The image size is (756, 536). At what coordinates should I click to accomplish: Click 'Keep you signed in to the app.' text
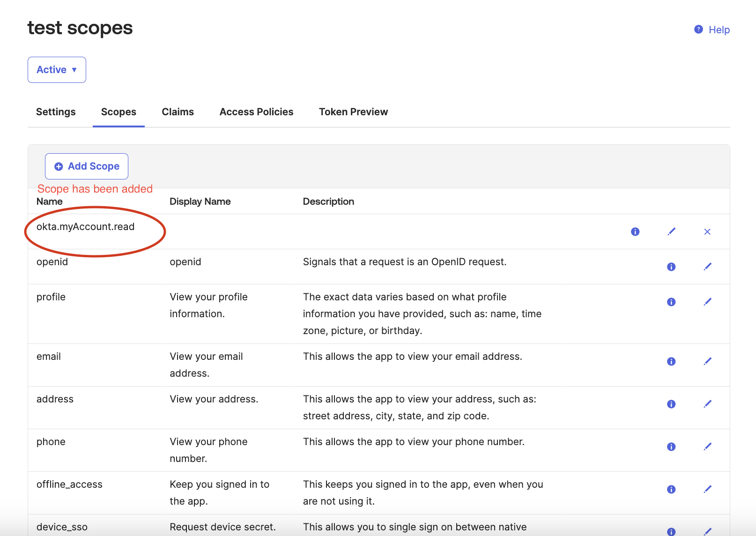coord(220,493)
